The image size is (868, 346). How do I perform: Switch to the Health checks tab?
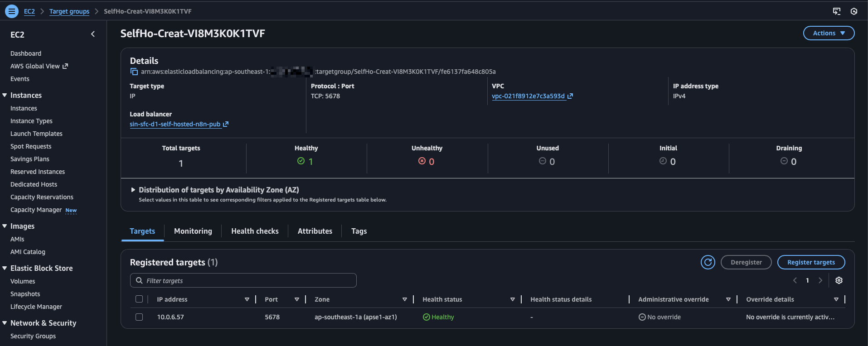click(255, 231)
